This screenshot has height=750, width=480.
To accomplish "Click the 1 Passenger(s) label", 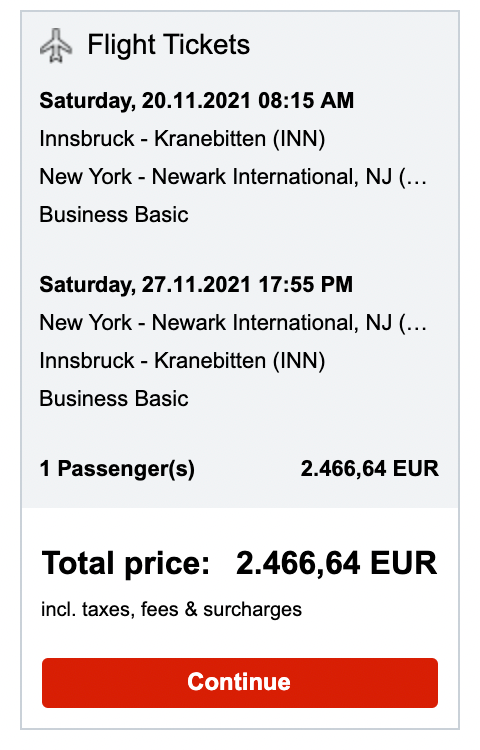I will (x=117, y=469).
